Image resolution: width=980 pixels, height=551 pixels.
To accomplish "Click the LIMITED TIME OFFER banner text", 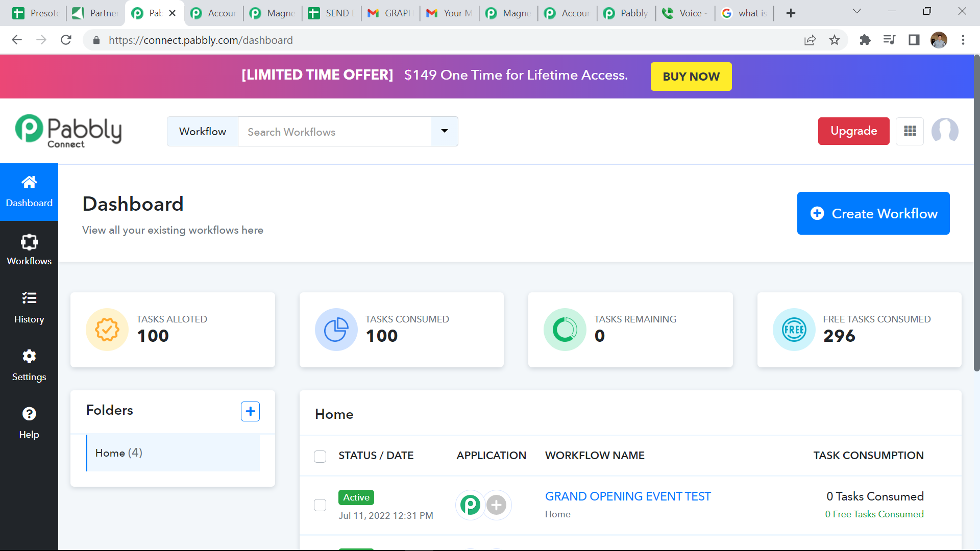I will pyautogui.click(x=317, y=75).
